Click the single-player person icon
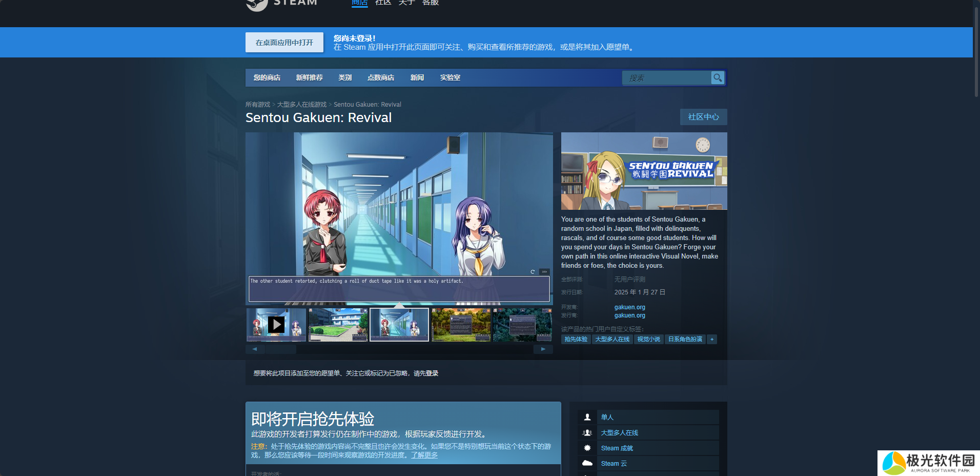The height and width of the screenshot is (476, 980). [x=587, y=417]
